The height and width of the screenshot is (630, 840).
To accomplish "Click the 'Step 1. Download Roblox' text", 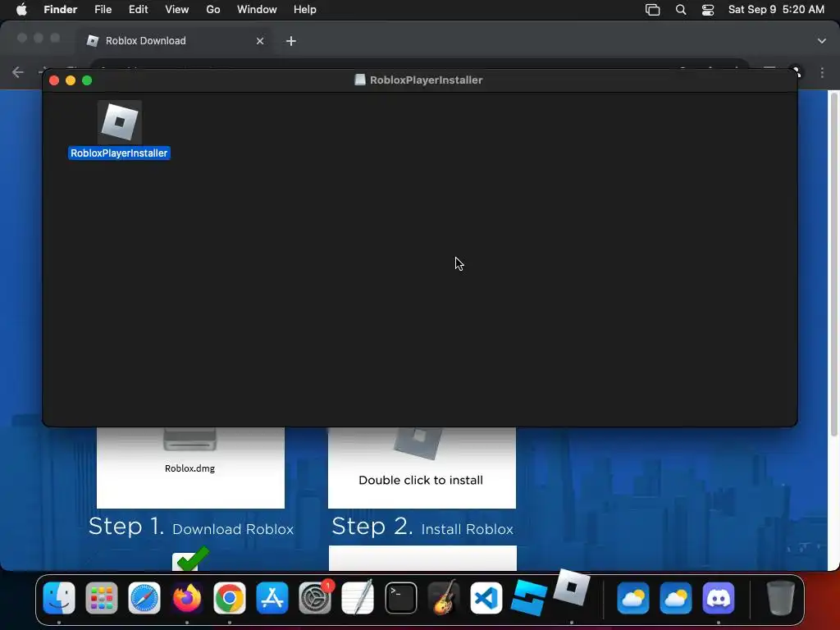I will point(191,527).
